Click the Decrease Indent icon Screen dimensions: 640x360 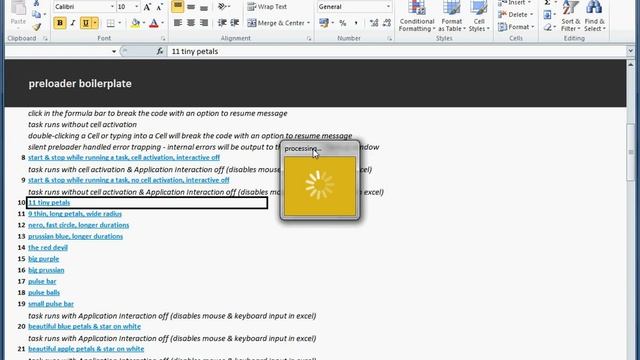(x=222, y=23)
